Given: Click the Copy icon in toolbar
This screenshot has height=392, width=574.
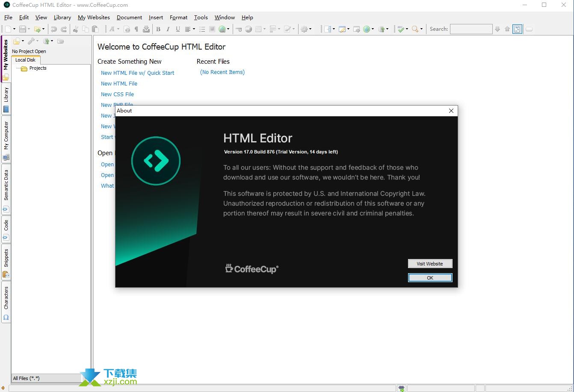Looking at the screenshot, I should point(86,29).
